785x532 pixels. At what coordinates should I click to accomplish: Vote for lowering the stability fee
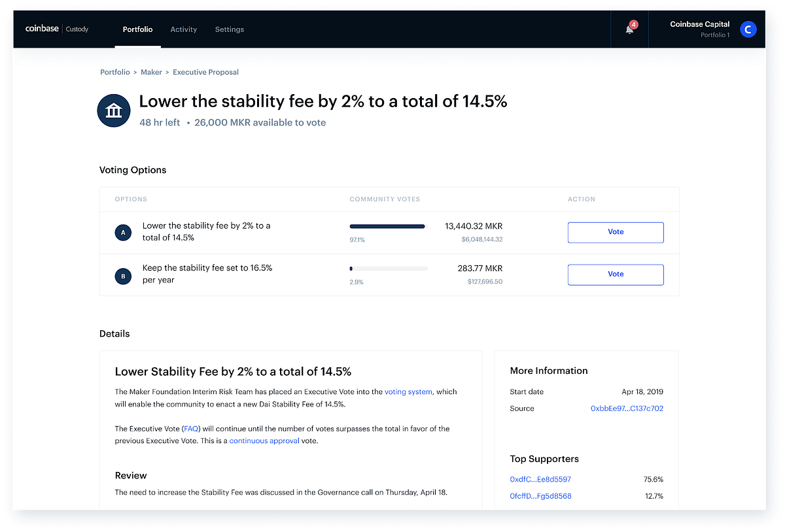[615, 232]
